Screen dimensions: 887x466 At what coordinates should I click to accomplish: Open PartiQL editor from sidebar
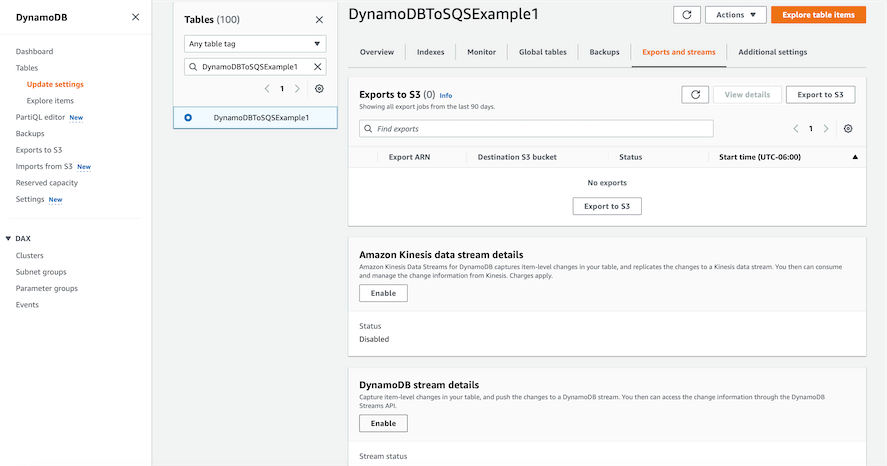[40, 117]
